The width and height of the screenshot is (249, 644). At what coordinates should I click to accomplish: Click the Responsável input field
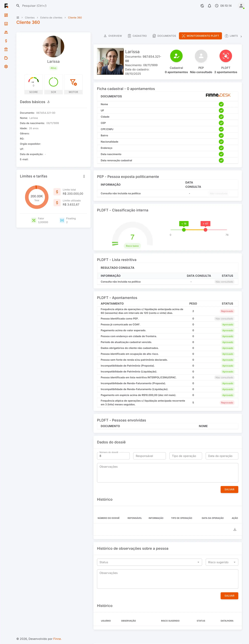(x=149, y=456)
